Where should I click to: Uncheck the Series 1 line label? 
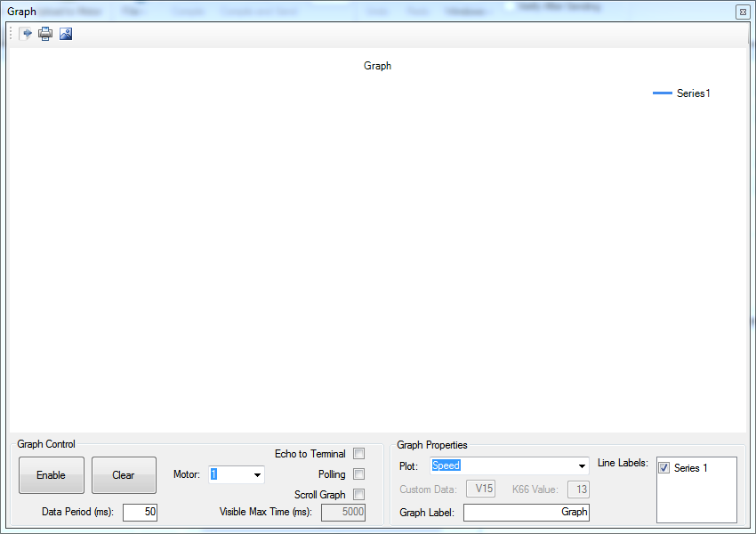coord(664,468)
